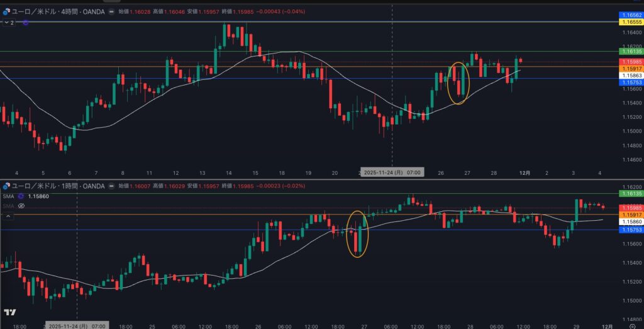The height and width of the screenshot is (329, 644).
Task: Click the SMA value 1.15860 in the legend
Action: click(x=38, y=196)
